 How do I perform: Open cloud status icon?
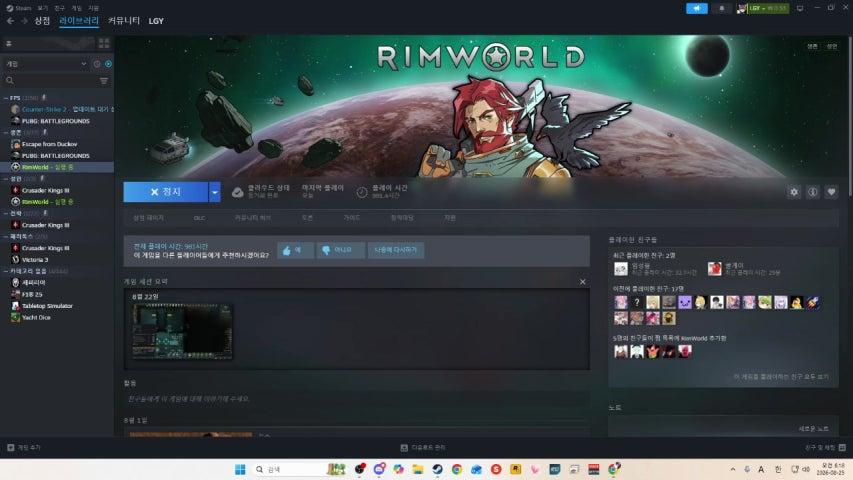[x=237, y=192]
